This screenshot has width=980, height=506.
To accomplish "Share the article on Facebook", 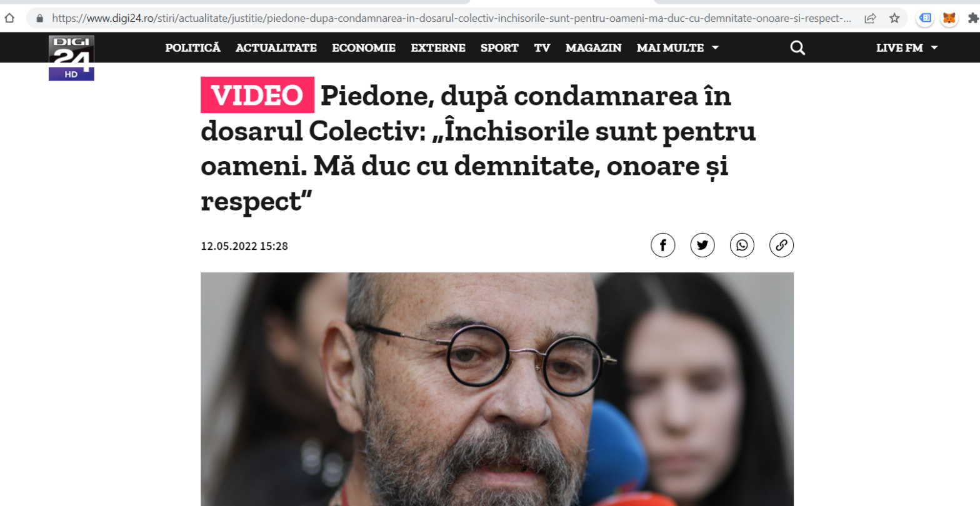I will pyautogui.click(x=662, y=245).
